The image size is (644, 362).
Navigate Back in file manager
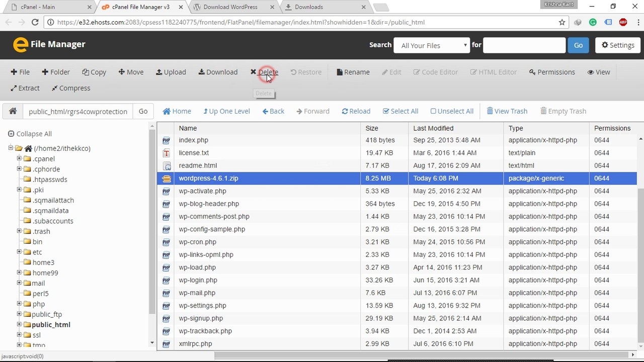[273, 111]
